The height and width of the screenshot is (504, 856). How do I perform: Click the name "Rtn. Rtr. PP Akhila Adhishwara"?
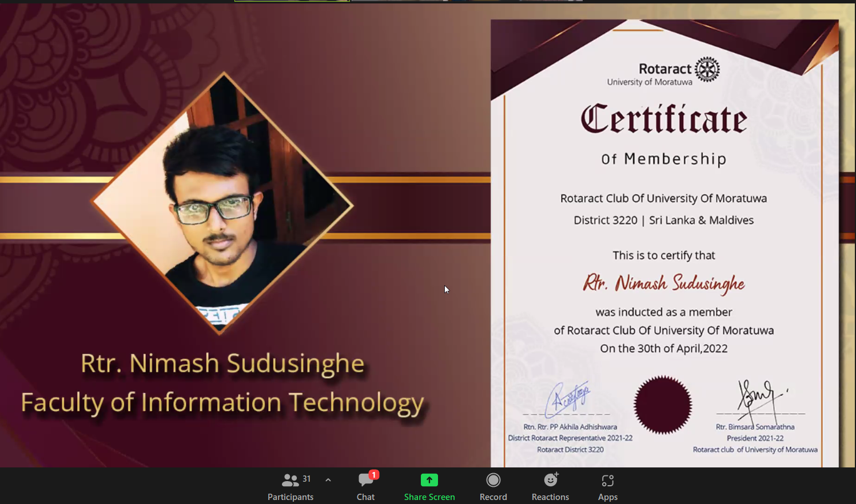pyautogui.click(x=570, y=427)
